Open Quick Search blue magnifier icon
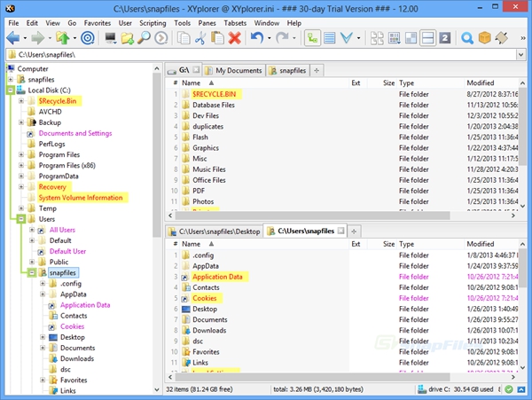This screenshot has height=400, width=532. (467, 38)
